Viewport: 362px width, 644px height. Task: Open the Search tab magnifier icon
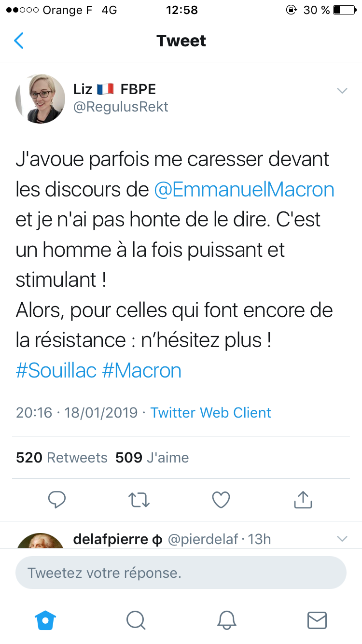[x=136, y=620]
